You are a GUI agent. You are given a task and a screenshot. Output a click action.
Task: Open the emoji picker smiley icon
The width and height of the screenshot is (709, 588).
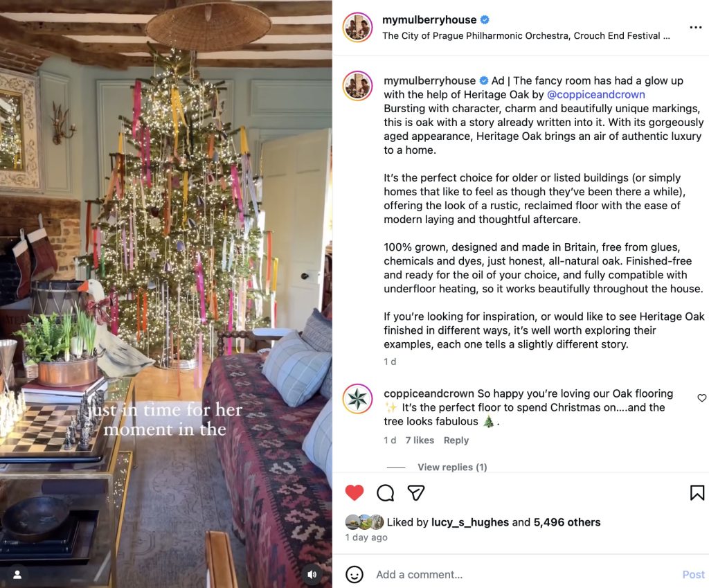pos(354,574)
